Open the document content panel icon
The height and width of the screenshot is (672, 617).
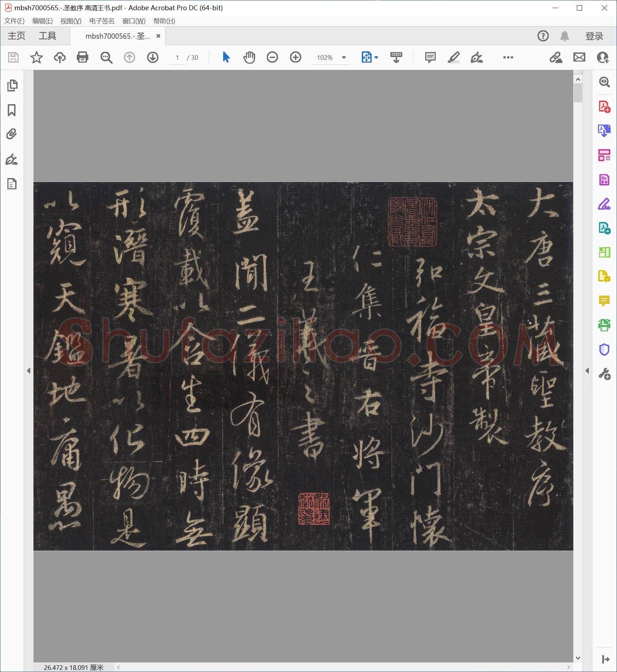point(12,184)
